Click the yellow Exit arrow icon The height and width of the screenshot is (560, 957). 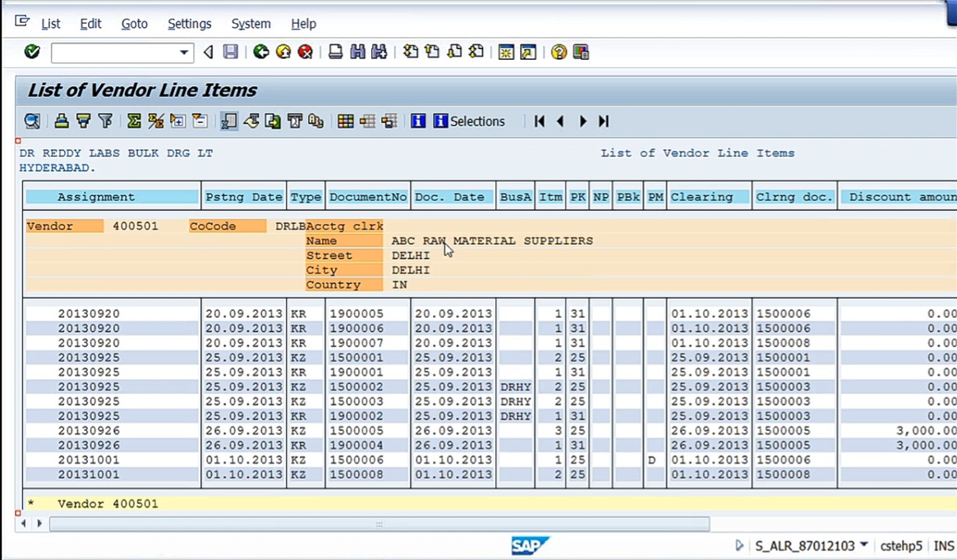point(283,52)
